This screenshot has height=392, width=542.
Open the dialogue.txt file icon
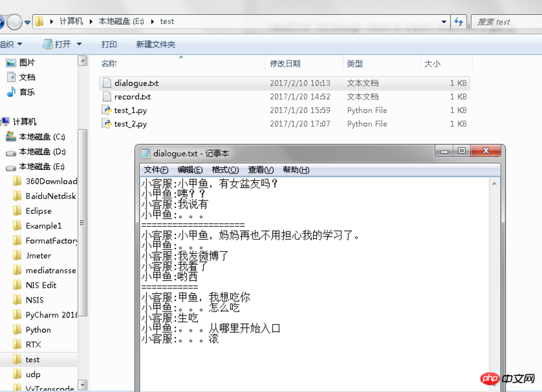pos(106,83)
